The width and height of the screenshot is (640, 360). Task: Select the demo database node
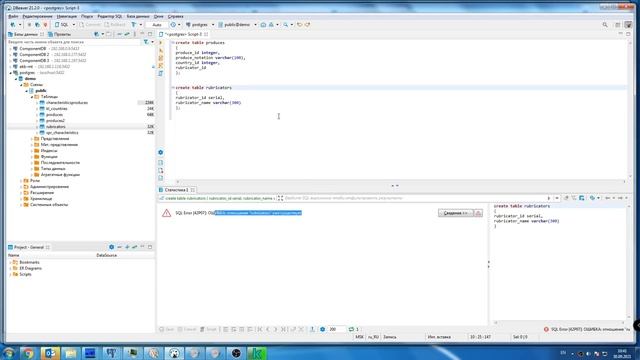(30, 79)
